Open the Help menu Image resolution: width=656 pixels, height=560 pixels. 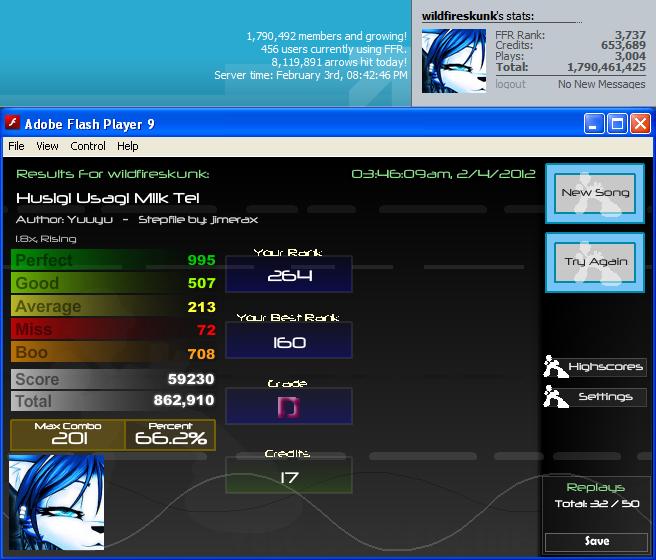[x=128, y=146]
